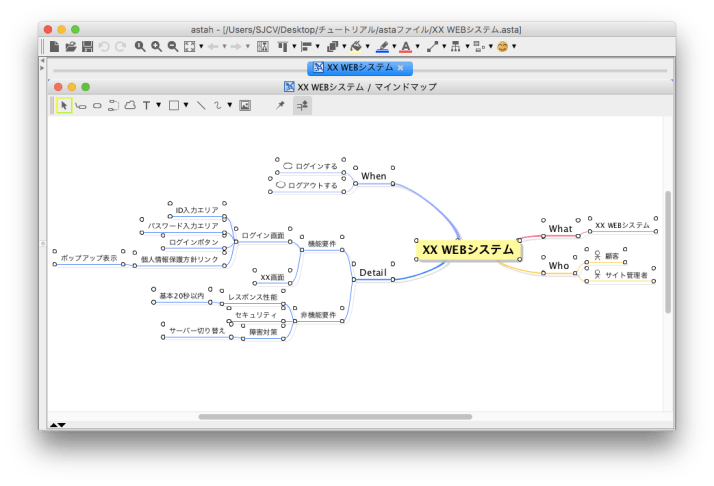
Task: Select the straight line tool
Action: point(201,105)
